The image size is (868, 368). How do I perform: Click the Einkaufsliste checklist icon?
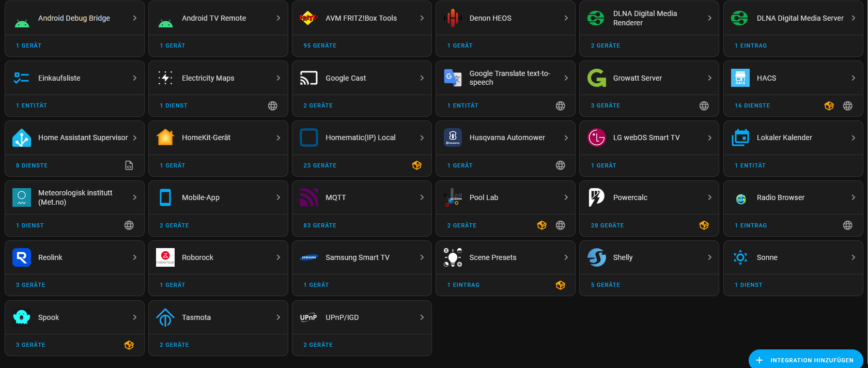[x=22, y=78]
